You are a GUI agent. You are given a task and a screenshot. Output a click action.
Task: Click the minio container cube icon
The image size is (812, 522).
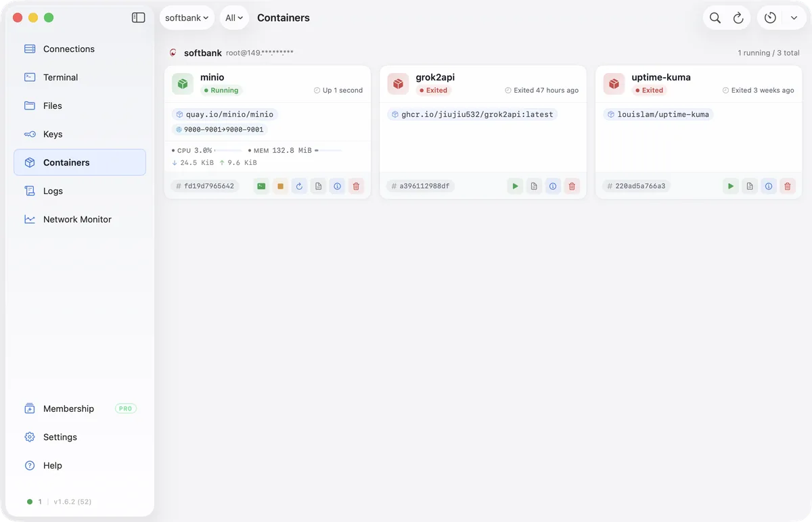[x=183, y=84]
